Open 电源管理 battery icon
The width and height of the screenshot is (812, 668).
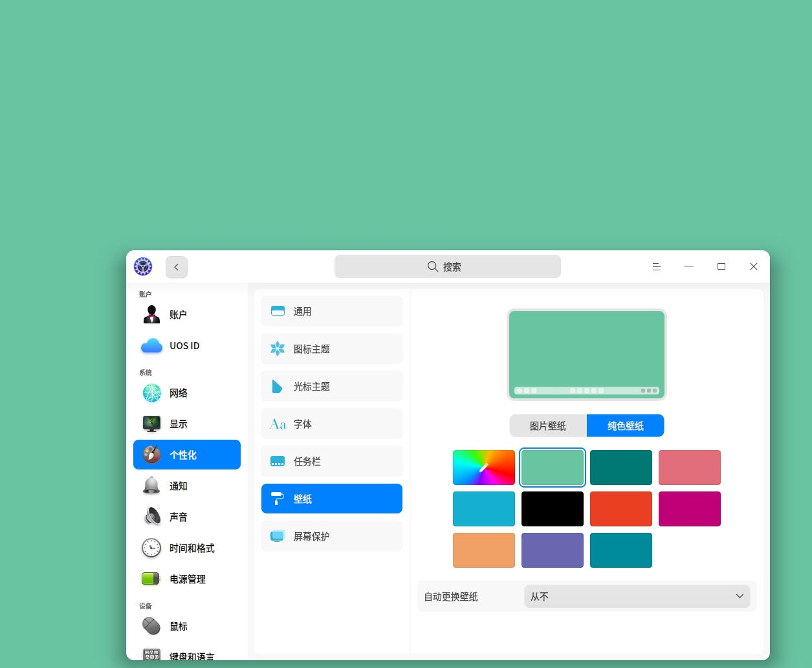151,579
